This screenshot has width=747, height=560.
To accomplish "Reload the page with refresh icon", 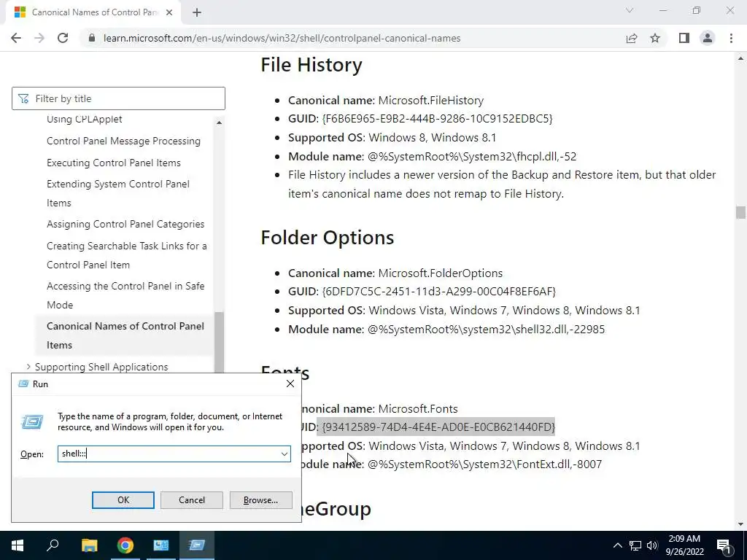I will pos(63,38).
